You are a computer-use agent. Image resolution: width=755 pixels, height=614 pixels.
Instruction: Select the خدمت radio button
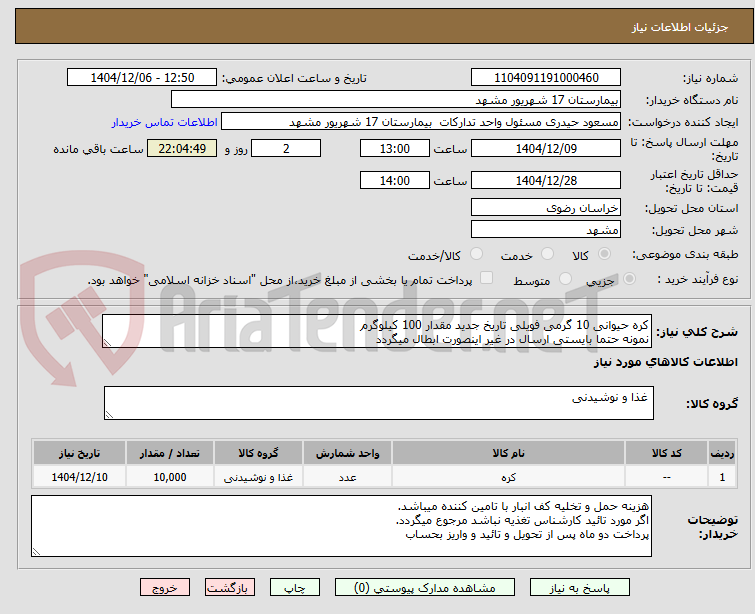pos(547,254)
